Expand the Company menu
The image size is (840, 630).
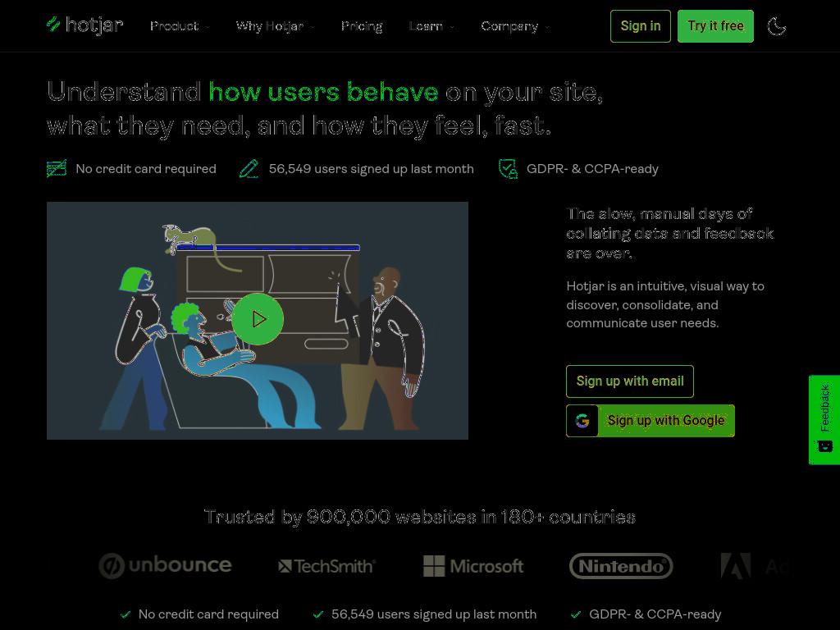tap(515, 25)
